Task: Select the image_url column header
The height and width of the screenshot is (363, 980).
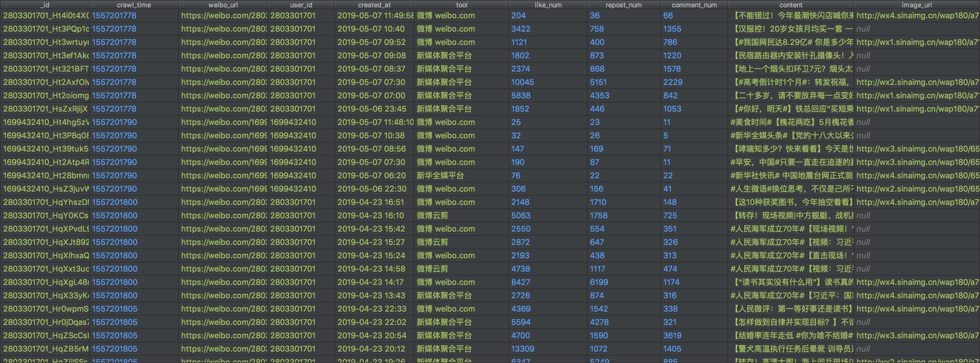Action: click(x=917, y=5)
